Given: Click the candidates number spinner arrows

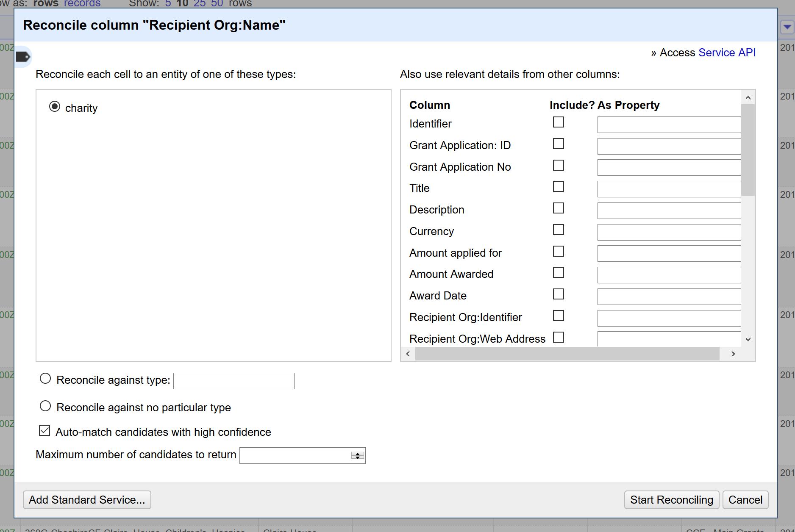Looking at the screenshot, I should 358,456.
